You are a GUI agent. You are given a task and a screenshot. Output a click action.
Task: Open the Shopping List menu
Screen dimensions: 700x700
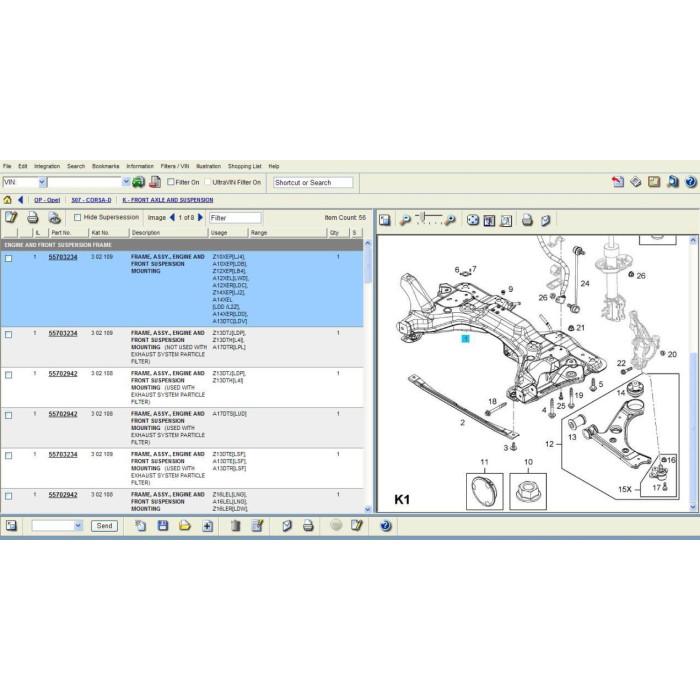click(244, 166)
